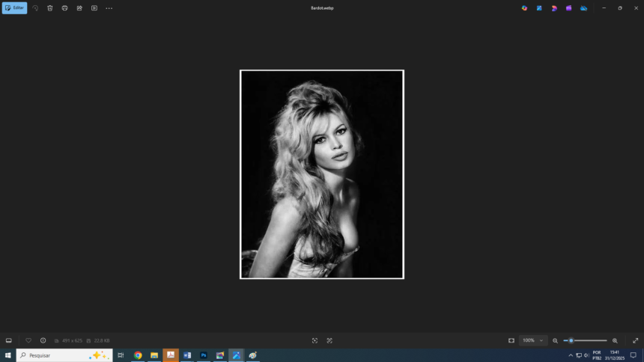Viewport: 644px width, 362px height.
Task: Print the image via printer icon
Action: pyautogui.click(x=64, y=7)
